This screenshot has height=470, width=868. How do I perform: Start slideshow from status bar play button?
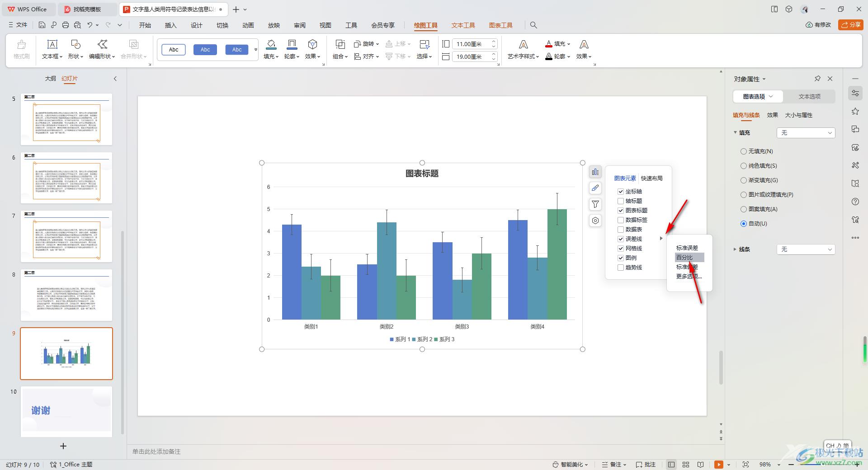click(x=719, y=465)
